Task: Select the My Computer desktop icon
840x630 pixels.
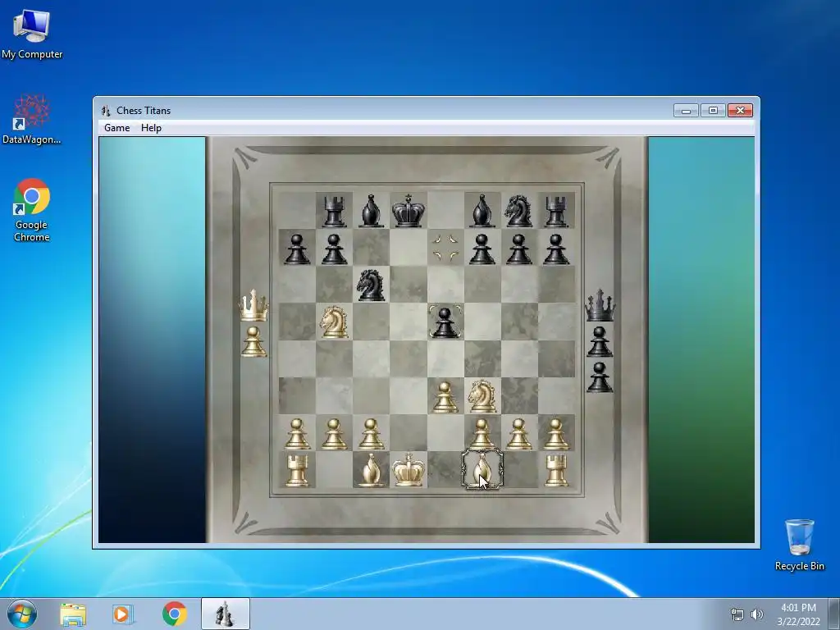Action: (x=32, y=34)
